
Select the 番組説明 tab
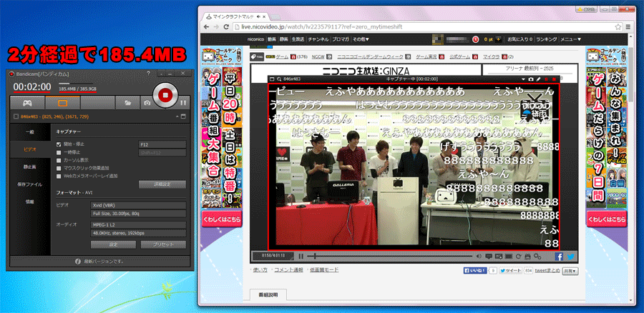point(268,295)
